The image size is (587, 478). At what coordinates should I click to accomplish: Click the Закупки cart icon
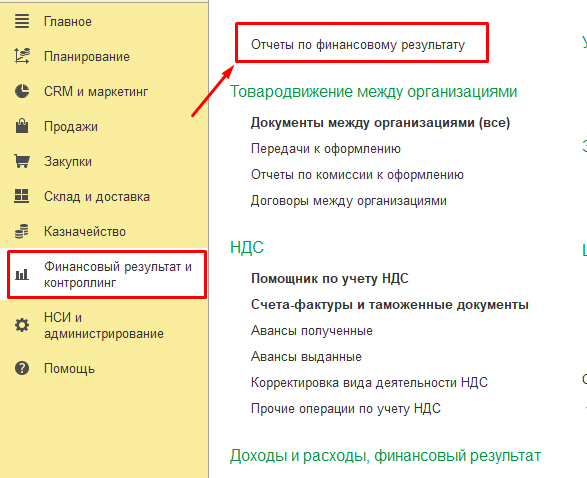click(22, 161)
